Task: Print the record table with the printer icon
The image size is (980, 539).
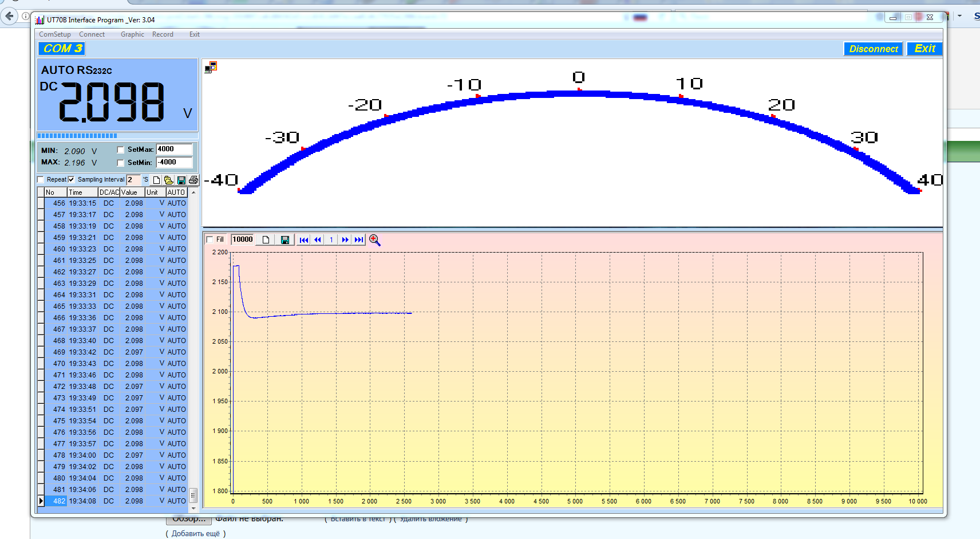Action: (x=193, y=180)
